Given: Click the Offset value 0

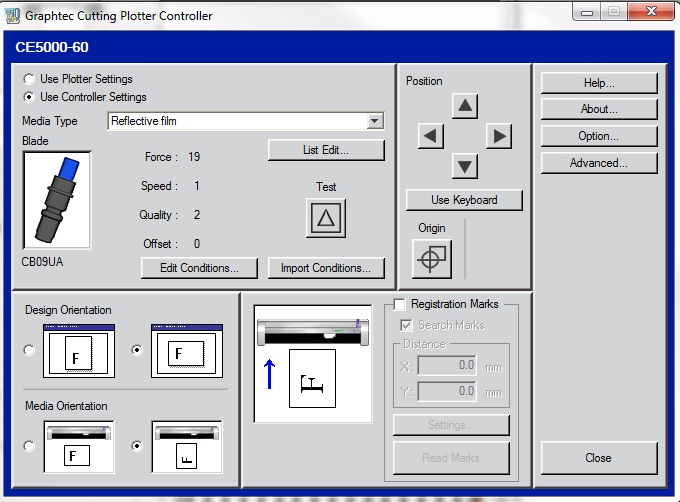Looking at the screenshot, I should click(197, 244).
